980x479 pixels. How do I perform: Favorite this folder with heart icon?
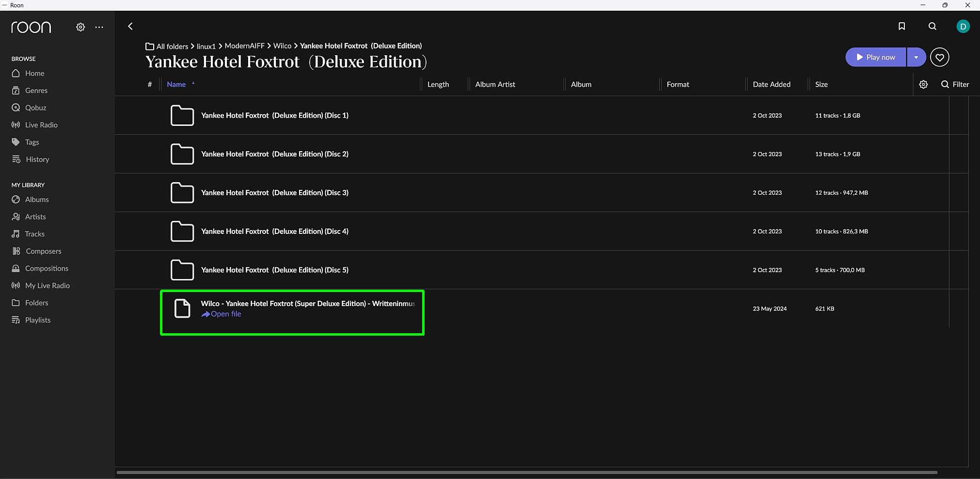(939, 57)
